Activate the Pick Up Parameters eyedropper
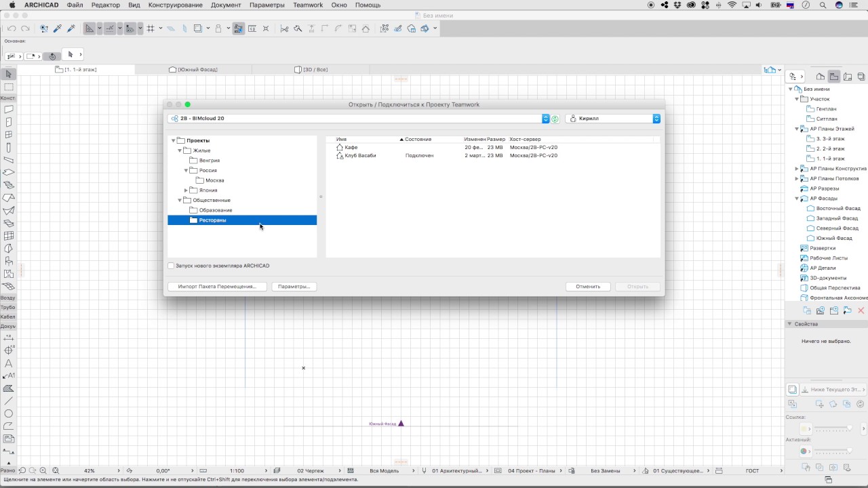The width and height of the screenshot is (868, 488). click(x=58, y=28)
